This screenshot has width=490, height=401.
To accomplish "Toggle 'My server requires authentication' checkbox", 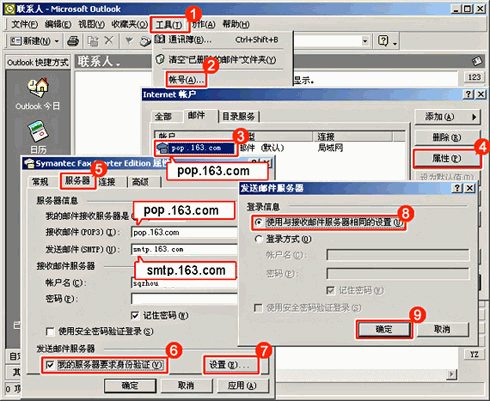I will 50,365.
